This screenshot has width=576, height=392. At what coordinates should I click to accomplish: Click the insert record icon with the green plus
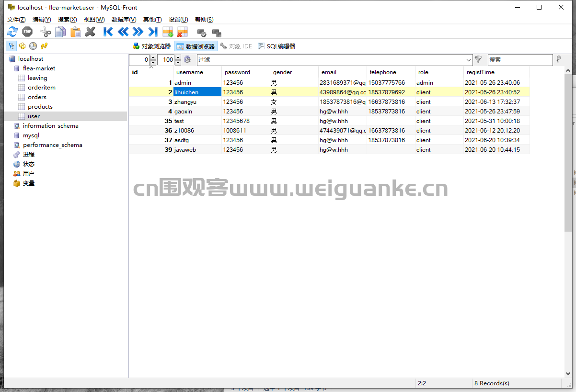[x=168, y=32]
